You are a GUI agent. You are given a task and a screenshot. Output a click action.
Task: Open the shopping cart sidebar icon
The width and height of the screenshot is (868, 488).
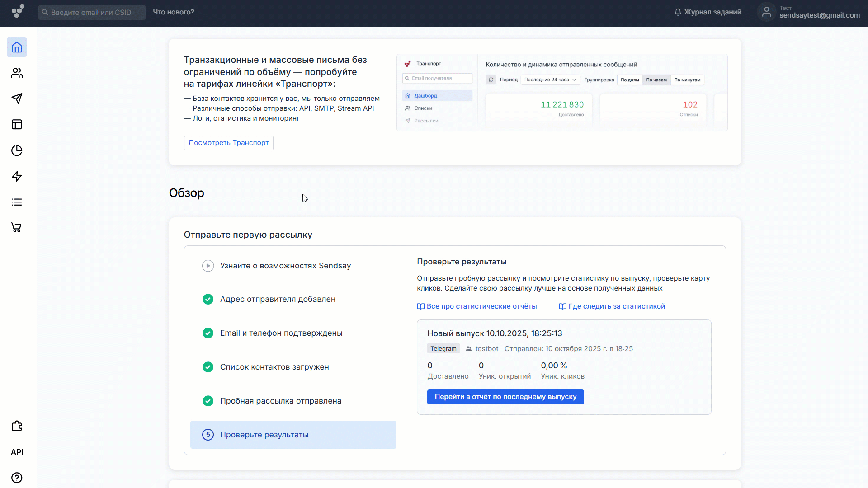tap(17, 228)
